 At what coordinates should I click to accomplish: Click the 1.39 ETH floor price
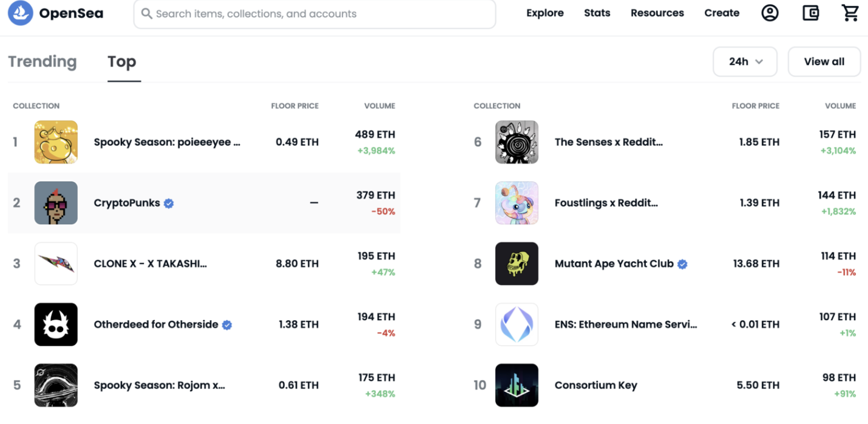point(759,203)
